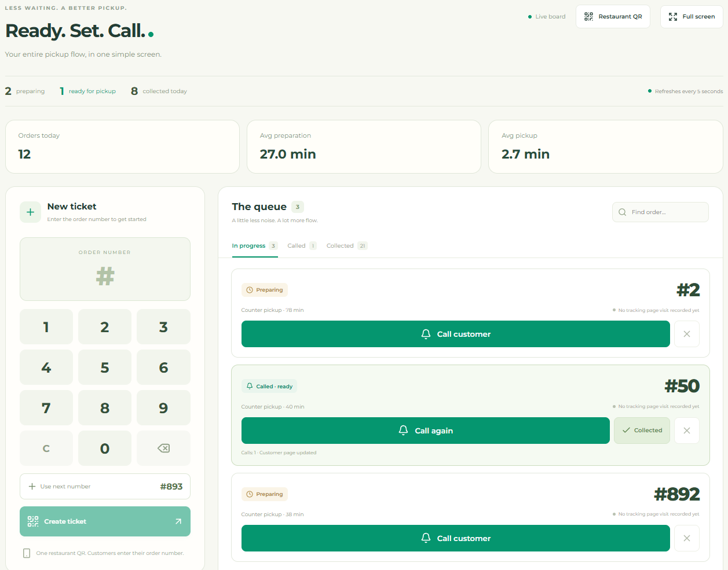Click the '1 ready for pickup' counter
728x570 pixels.
tap(88, 91)
